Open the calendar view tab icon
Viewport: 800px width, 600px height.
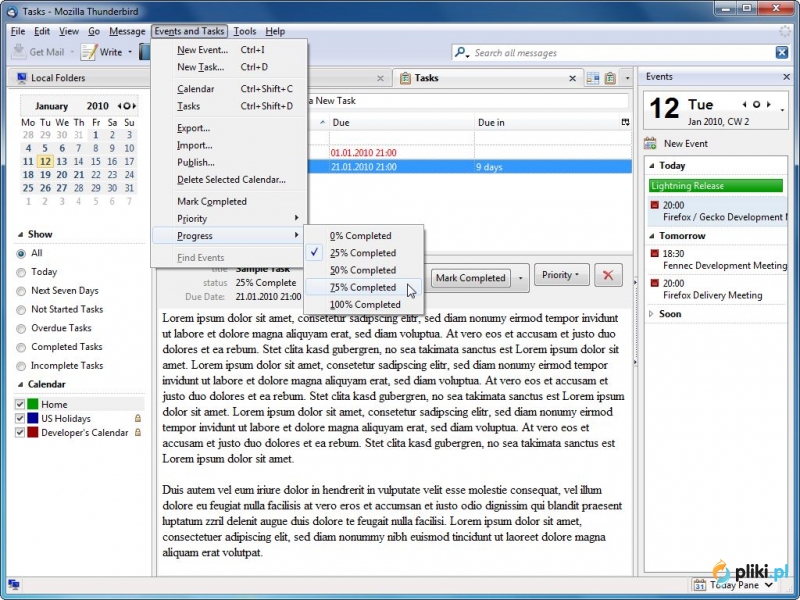tap(593, 78)
